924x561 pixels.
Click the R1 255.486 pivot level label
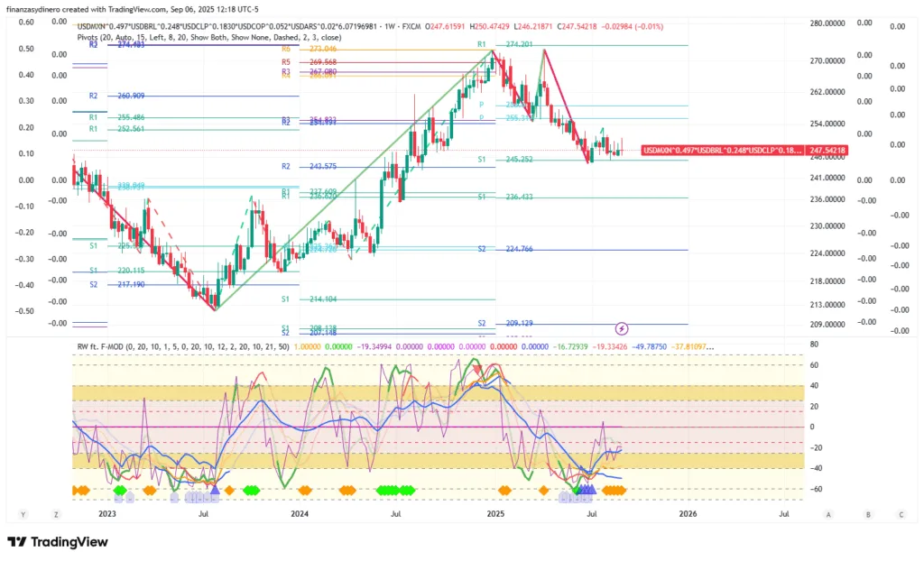(116, 117)
